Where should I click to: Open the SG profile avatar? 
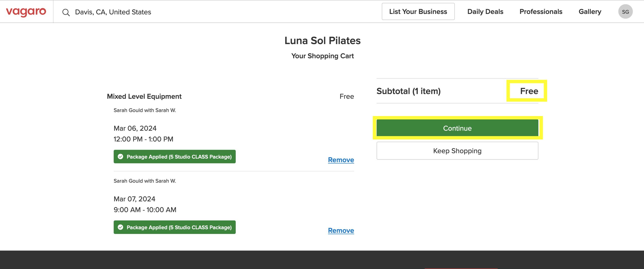click(x=625, y=12)
